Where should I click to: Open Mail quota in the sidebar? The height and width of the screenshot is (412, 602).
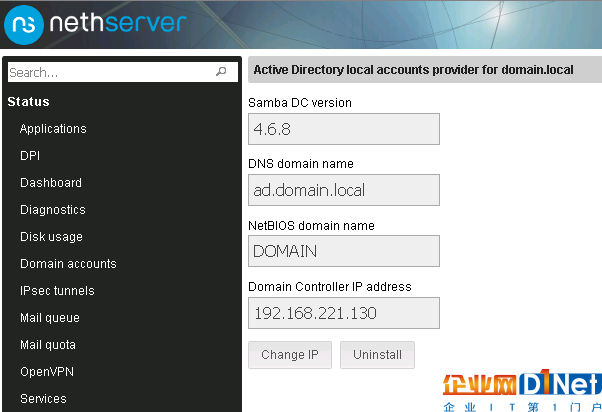tap(48, 345)
